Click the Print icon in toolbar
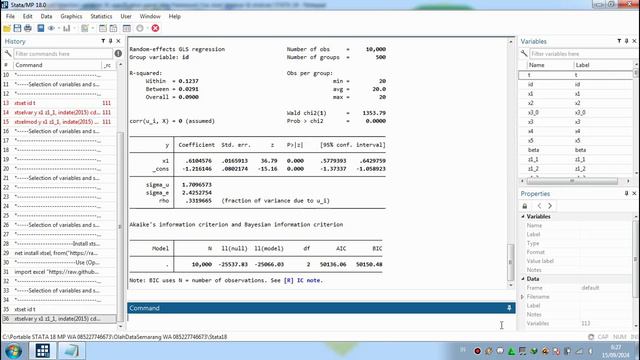 point(28,28)
